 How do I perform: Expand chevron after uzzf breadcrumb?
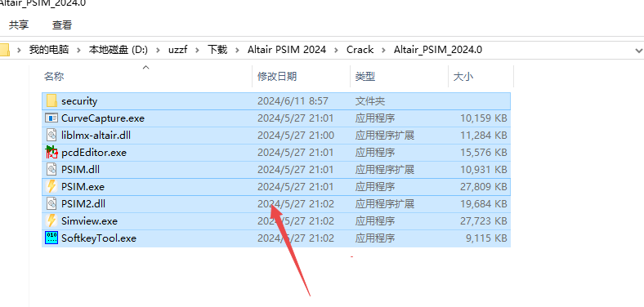197,50
